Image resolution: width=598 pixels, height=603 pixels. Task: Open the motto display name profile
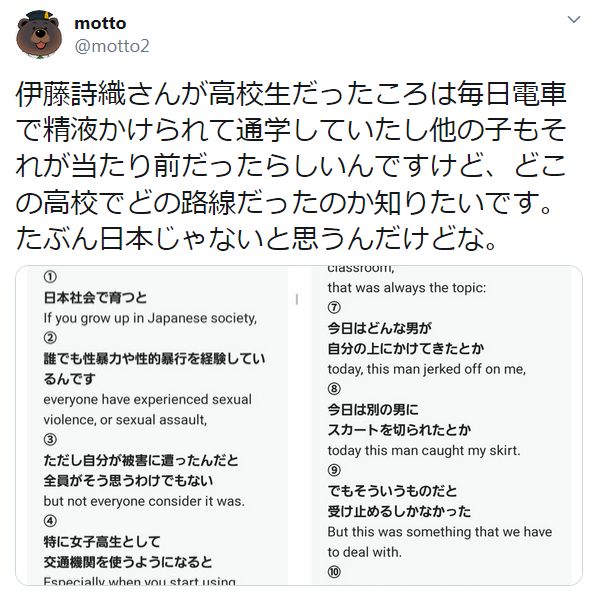pyautogui.click(x=100, y=23)
